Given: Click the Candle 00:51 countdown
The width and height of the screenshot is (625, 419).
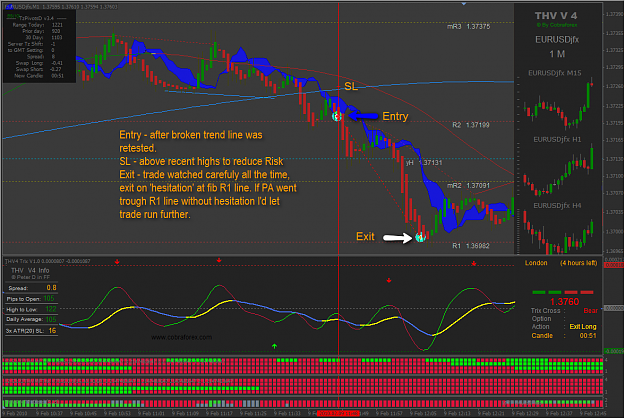Looking at the screenshot, I should coord(564,336).
